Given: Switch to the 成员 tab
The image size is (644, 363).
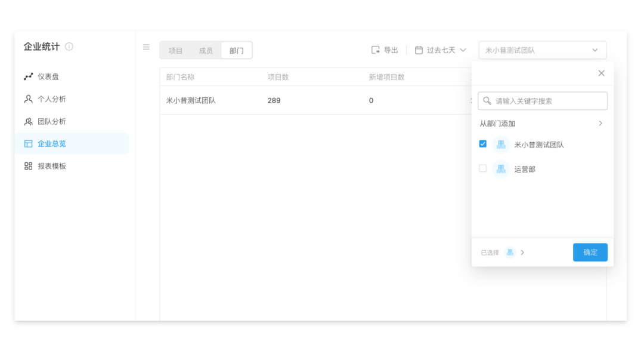Looking at the screenshot, I should tap(206, 51).
